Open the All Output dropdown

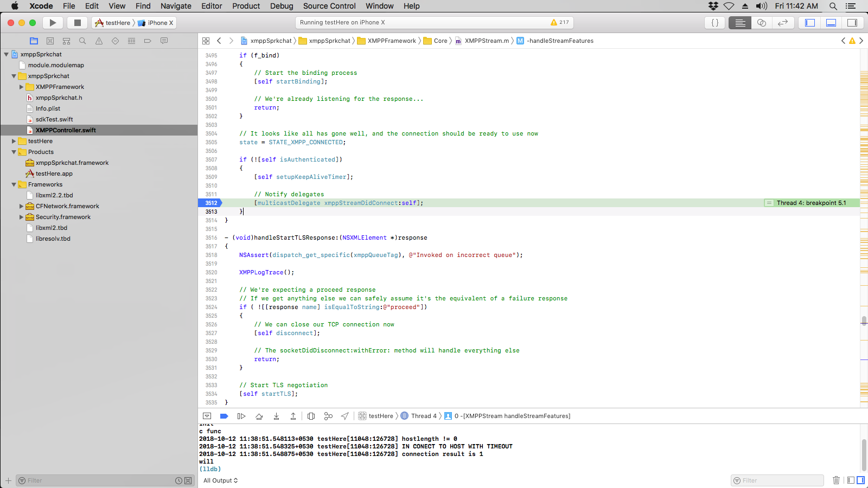[220, 480]
